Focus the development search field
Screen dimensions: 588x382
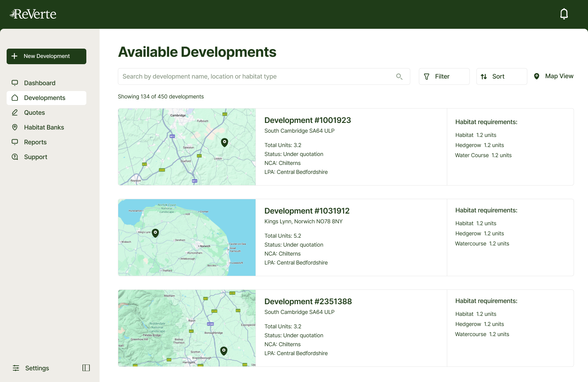(257, 77)
